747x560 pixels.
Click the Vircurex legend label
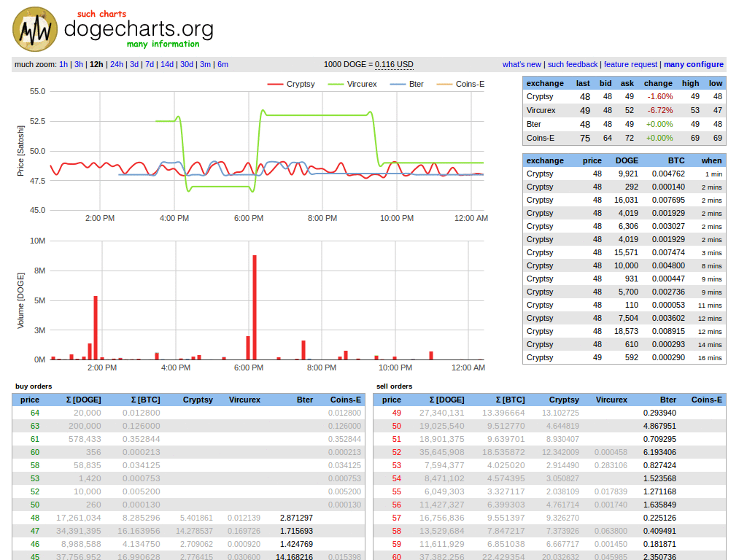(362, 85)
